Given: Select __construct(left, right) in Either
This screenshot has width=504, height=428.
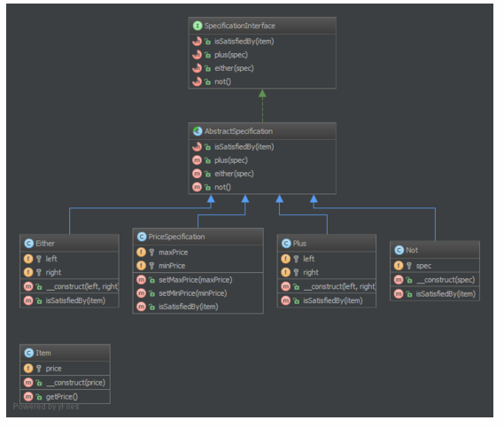Looking at the screenshot, I should pyautogui.click(x=82, y=286).
